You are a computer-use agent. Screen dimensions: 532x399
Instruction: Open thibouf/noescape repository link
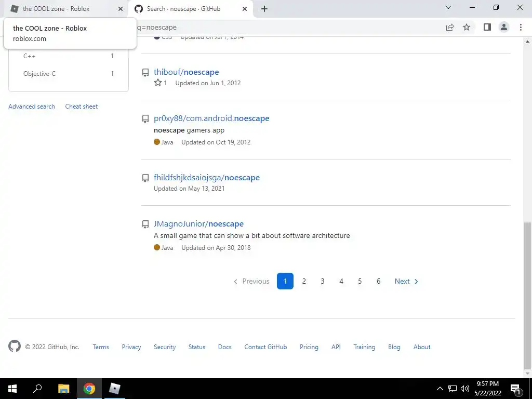[187, 72]
